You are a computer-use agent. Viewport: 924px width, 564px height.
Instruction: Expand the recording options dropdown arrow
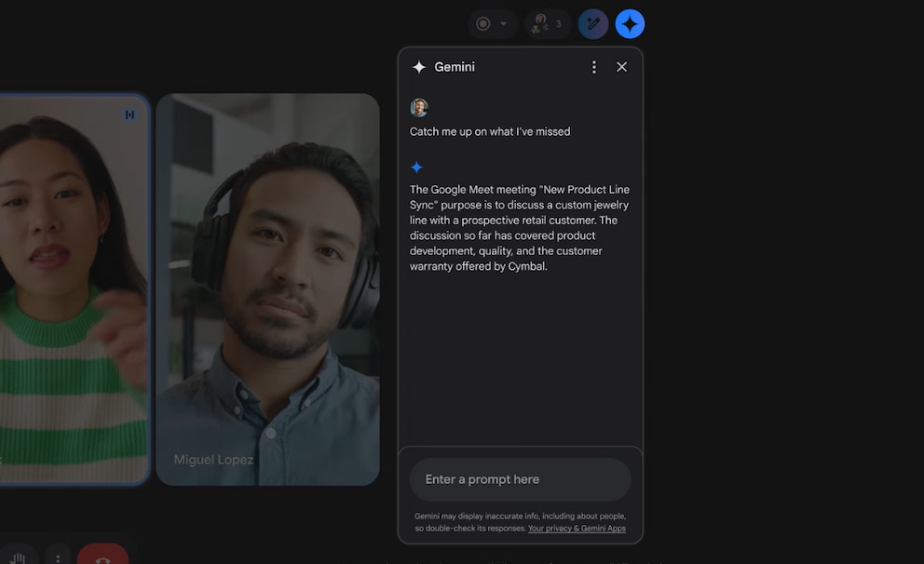(x=503, y=23)
